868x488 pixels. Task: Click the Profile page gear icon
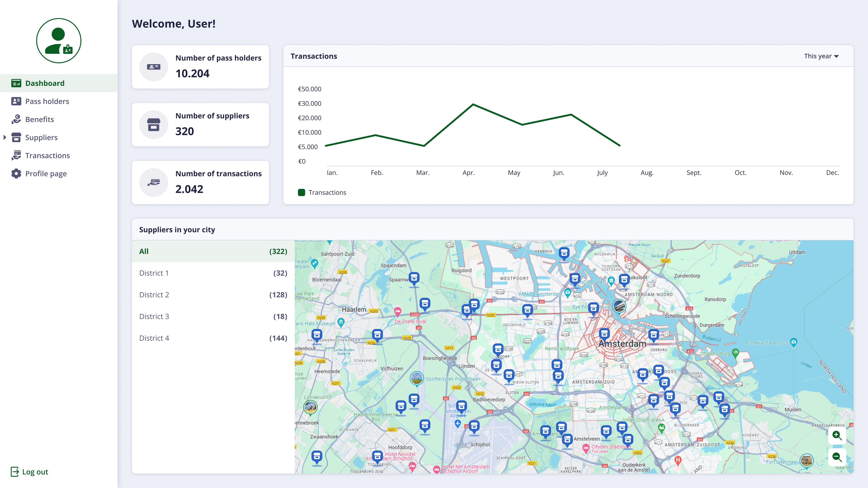point(16,174)
